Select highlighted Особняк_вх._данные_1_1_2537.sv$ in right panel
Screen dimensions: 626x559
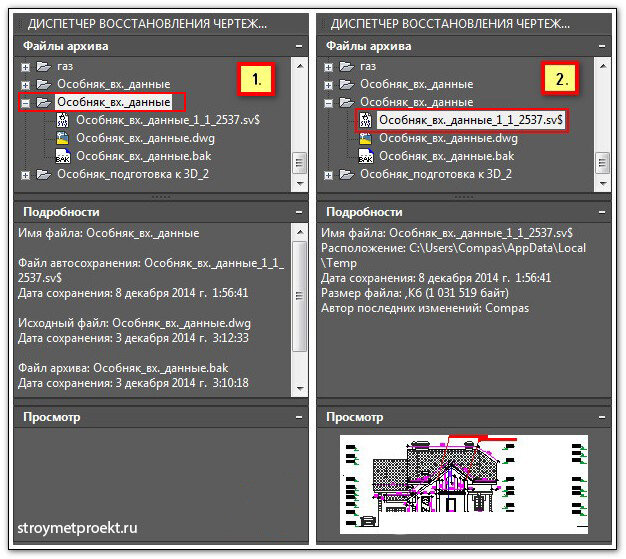(471, 120)
